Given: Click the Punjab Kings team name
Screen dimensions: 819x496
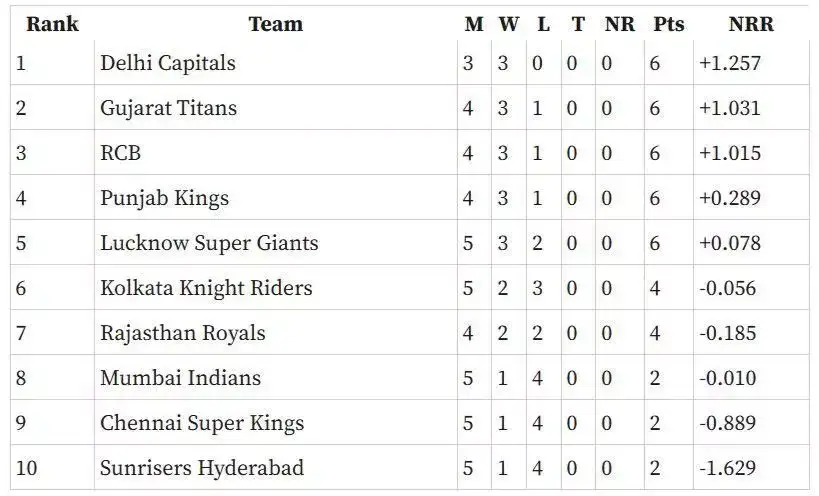Looking at the screenshot, I should coord(164,198).
